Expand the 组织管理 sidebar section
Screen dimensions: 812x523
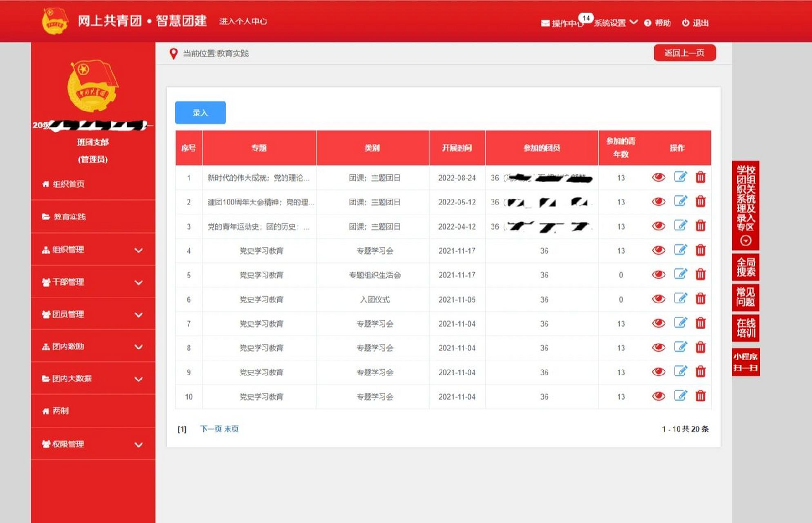(138, 250)
